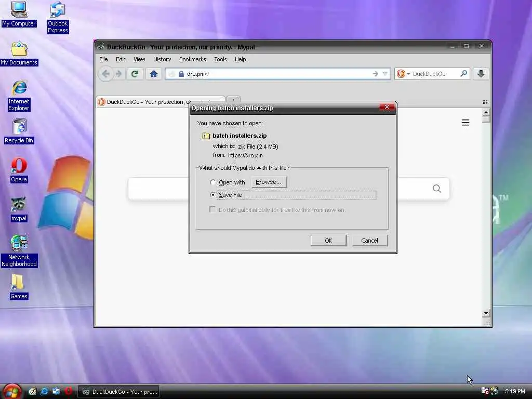Open the History menu
Screen dimensions: 532x399
[x=162, y=59]
